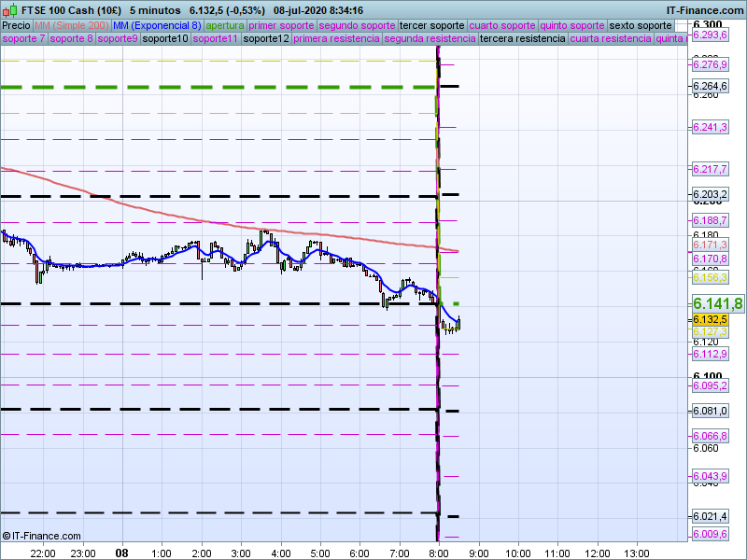Click the tercer soporte legend label

430,25
